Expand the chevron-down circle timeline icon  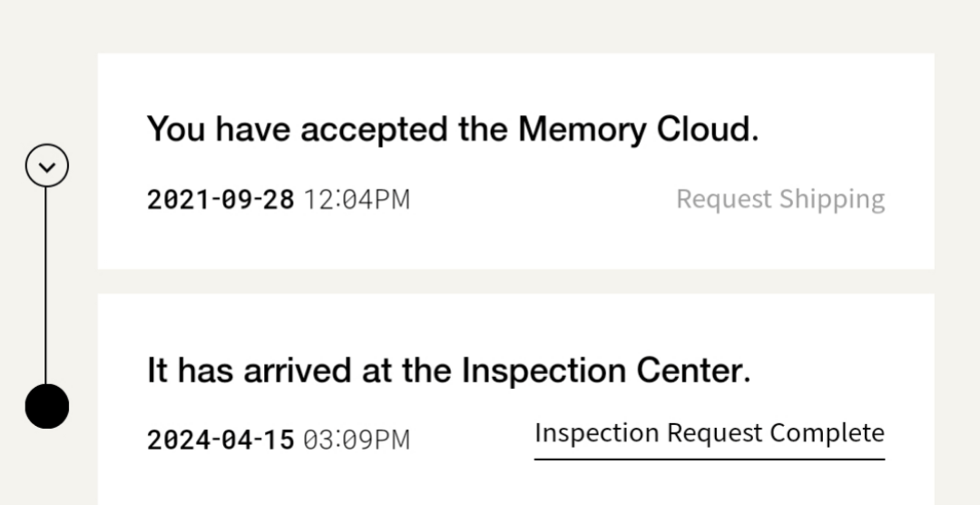46,166
